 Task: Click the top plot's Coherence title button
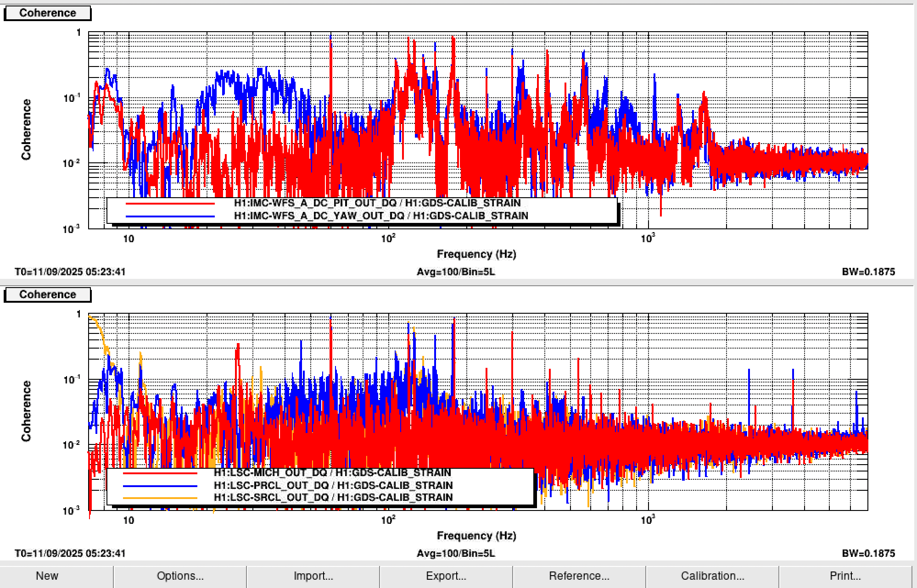pos(47,13)
